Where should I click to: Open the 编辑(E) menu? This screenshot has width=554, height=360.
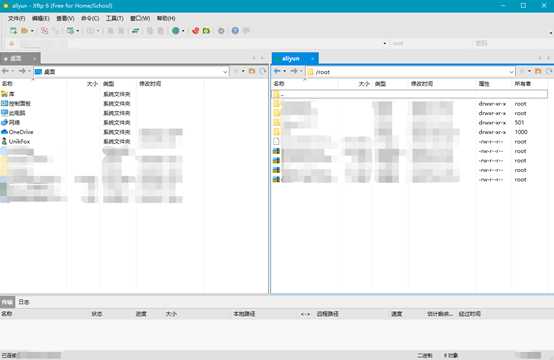[x=41, y=18]
